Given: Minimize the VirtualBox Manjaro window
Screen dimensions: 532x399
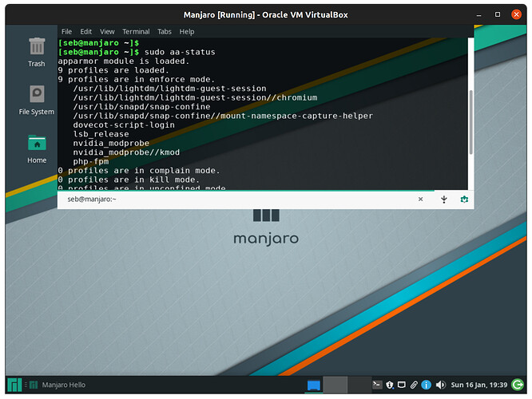Looking at the screenshot, I should (x=478, y=15).
